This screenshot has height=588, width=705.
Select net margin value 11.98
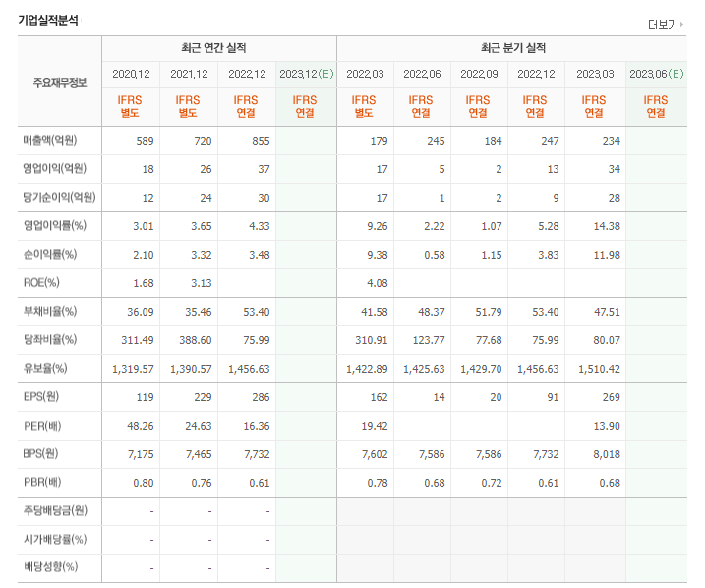tap(607, 255)
